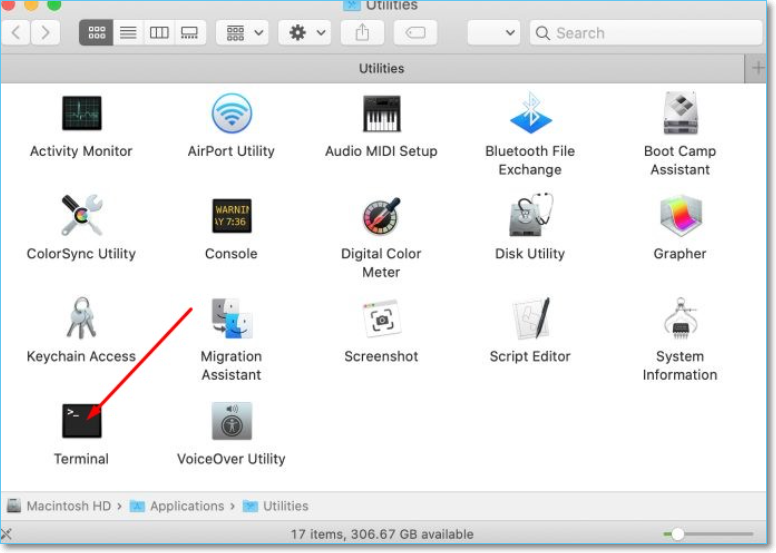Open Activity Monitor icon
This screenshot has height=553, width=776.
81,114
